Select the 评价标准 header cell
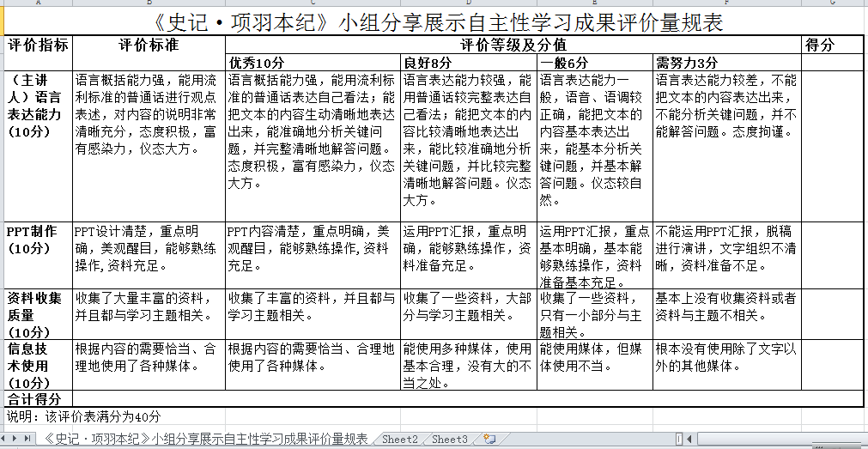The width and height of the screenshot is (868, 449). pos(149,52)
